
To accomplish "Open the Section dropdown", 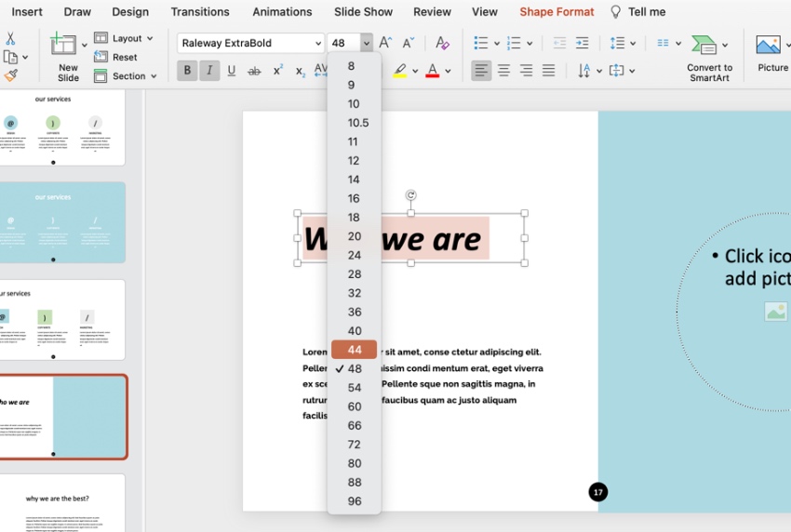I will [128, 76].
